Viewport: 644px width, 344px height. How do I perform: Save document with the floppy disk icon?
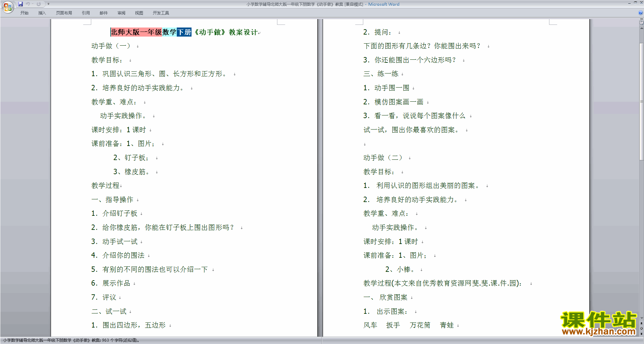[20, 4]
